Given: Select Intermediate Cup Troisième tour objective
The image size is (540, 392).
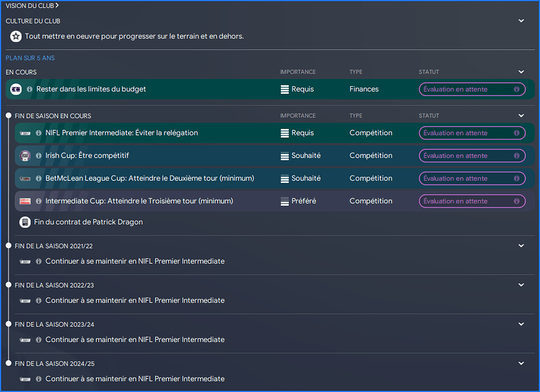Looking at the screenshot, I should click(x=139, y=201).
